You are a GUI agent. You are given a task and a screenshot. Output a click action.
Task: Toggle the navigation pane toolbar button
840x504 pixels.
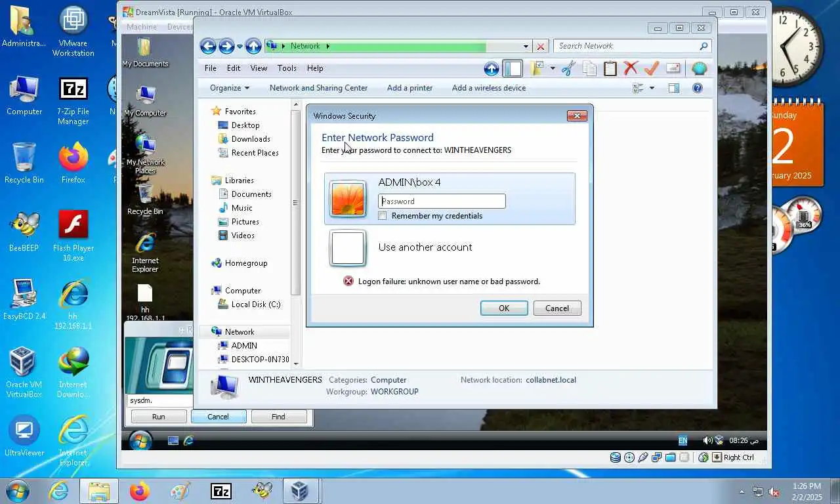click(x=512, y=68)
